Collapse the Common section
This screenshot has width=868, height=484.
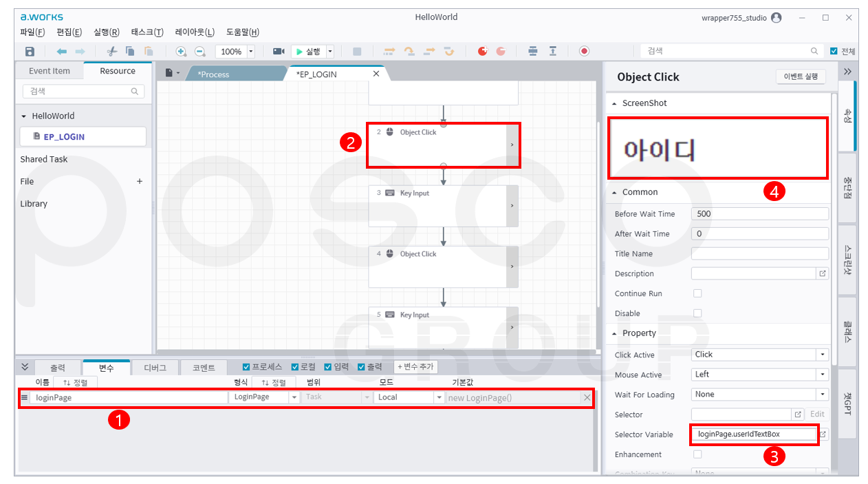click(x=614, y=193)
